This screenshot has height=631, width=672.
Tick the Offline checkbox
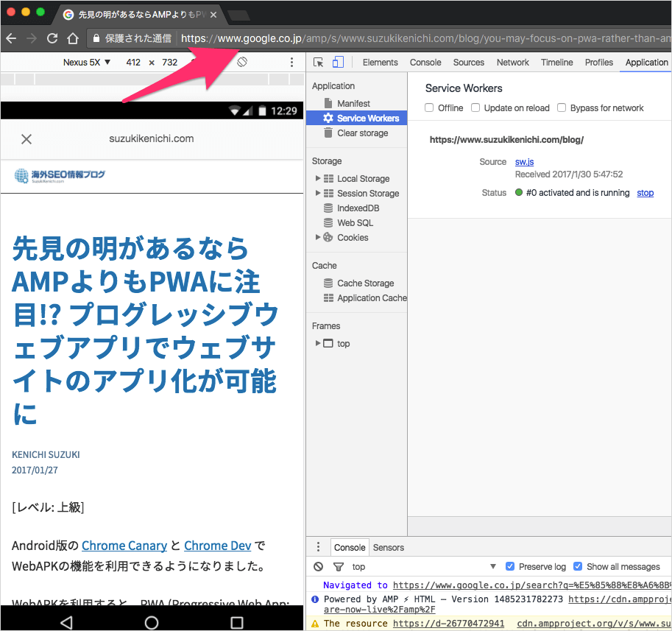tap(429, 107)
